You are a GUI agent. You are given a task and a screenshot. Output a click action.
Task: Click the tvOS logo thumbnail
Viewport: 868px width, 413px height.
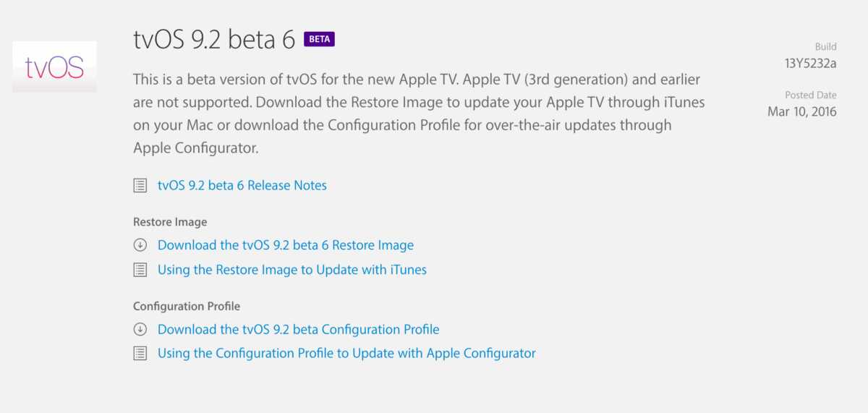(x=54, y=67)
